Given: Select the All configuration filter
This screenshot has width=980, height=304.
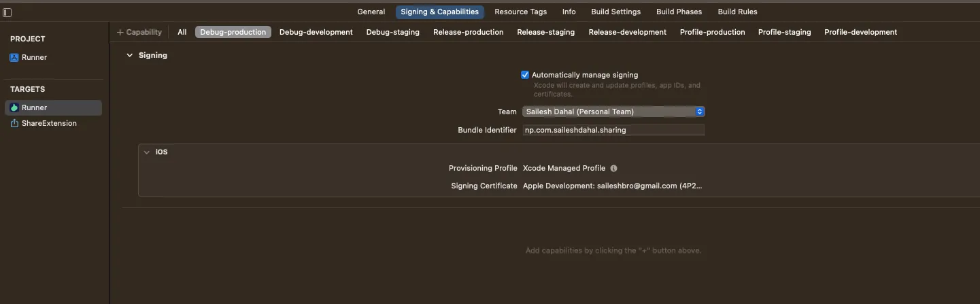Looking at the screenshot, I should [x=182, y=32].
